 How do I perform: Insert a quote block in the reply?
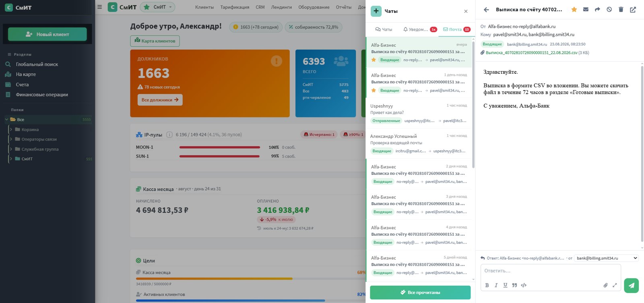click(x=514, y=285)
